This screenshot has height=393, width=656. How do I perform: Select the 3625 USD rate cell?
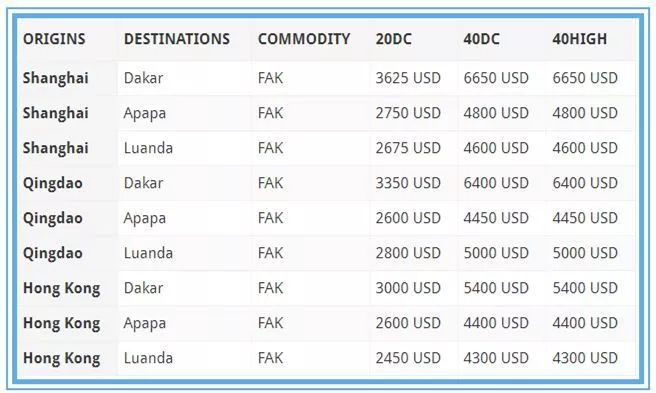click(408, 78)
